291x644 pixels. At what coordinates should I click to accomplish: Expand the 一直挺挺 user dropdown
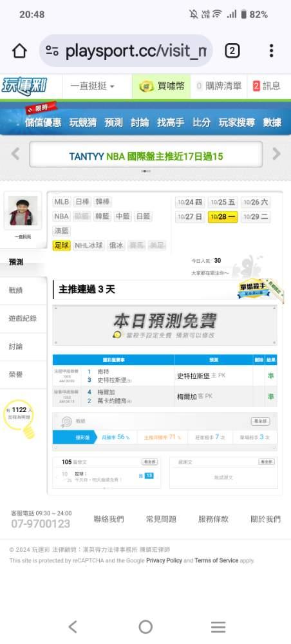[x=93, y=86]
